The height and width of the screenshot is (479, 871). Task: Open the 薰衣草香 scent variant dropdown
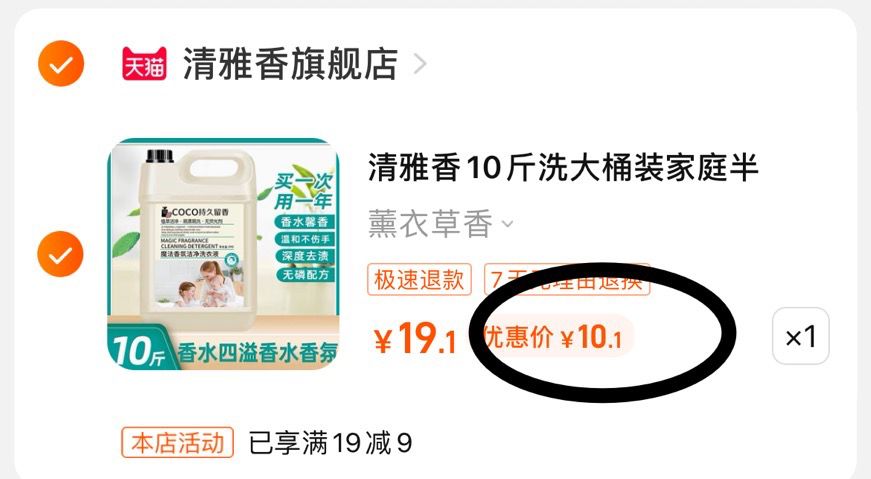coord(440,223)
